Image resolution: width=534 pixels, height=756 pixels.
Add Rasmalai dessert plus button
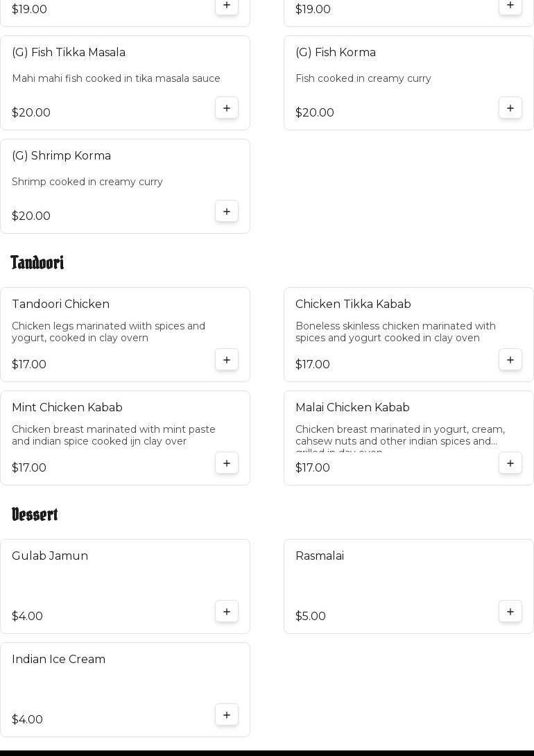(510, 612)
